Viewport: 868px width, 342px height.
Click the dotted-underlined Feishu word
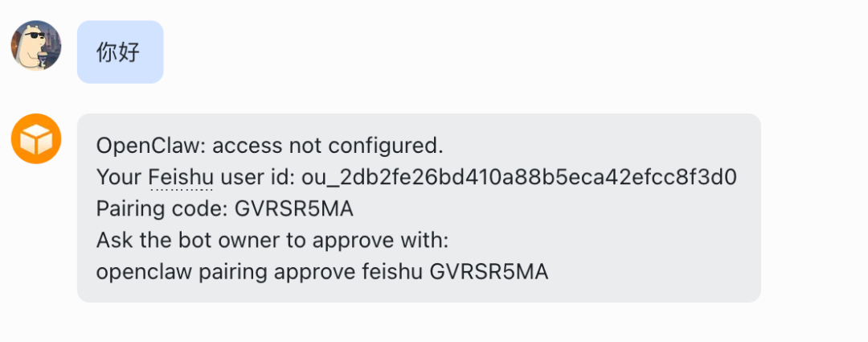(181, 177)
